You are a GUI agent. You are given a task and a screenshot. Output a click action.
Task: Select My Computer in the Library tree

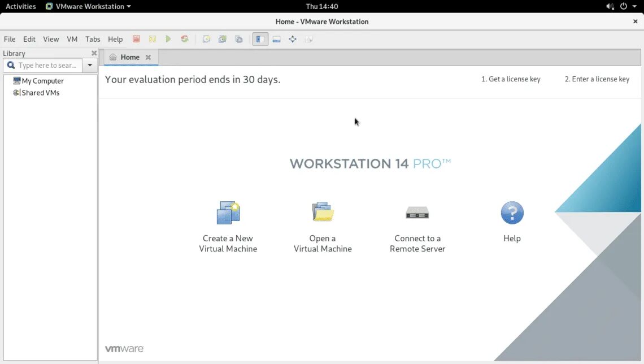tap(38, 81)
